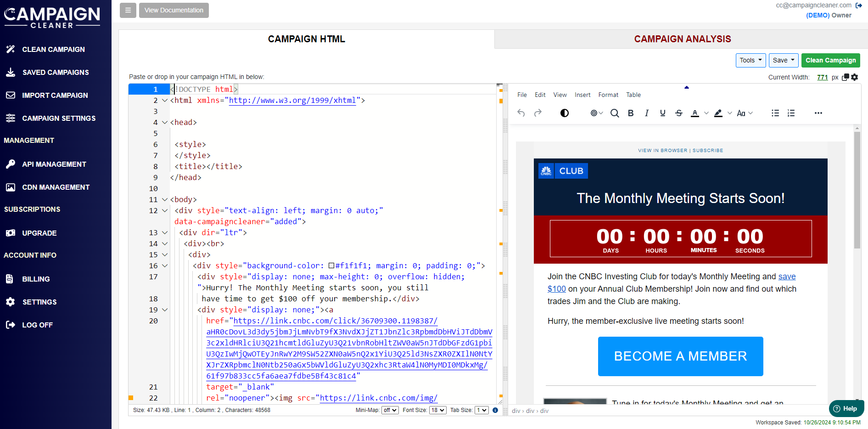The height and width of the screenshot is (429, 868).
Task: Collapse the preview toolbar with the up arrow
Action: 687,87
